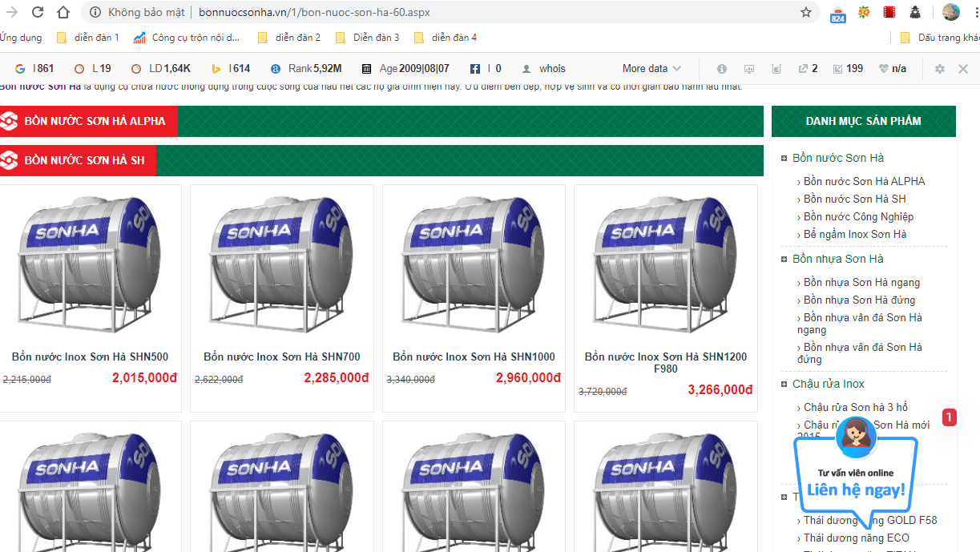The height and width of the screenshot is (552, 980).
Task: Click the LD 1,64K metric
Action: pyautogui.click(x=161, y=69)
